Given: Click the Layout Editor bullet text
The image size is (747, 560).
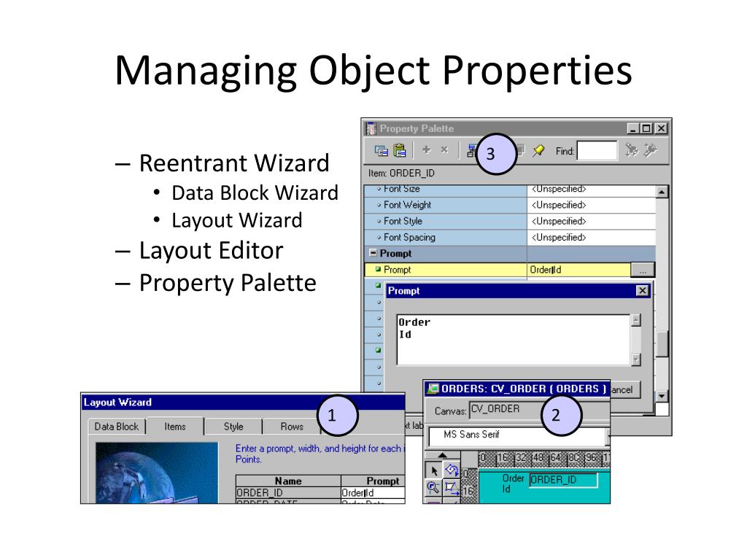Looking at the screenshot, I should [211, 251].
